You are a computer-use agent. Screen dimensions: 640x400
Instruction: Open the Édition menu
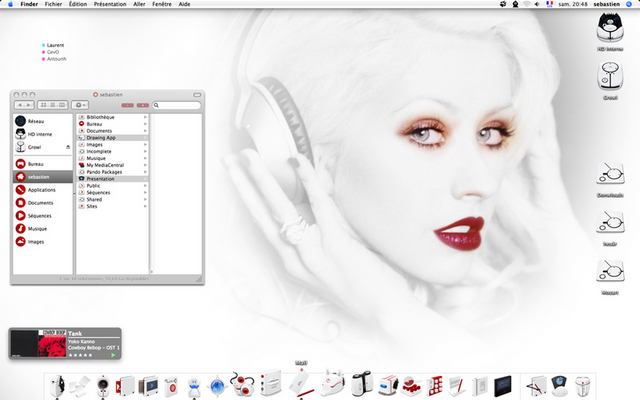[x=78, y=4]
